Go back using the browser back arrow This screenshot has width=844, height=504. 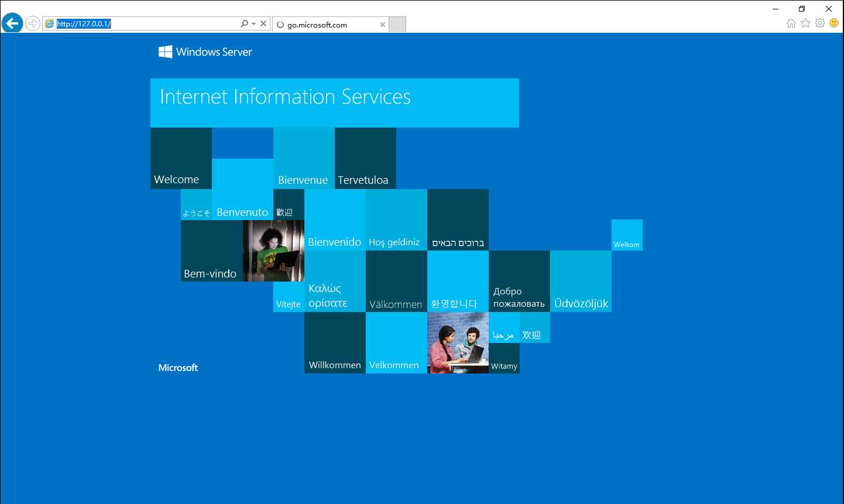pyautogui.click(x=12, y=23)
